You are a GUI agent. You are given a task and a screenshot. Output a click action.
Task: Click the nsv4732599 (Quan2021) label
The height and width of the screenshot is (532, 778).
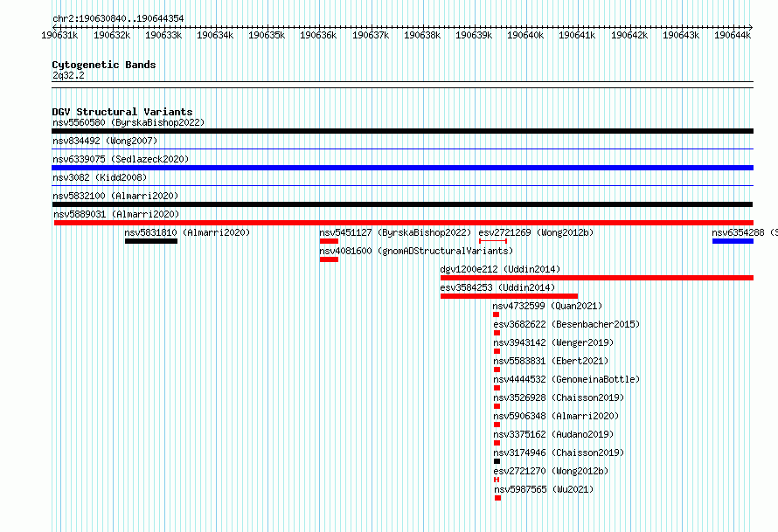click(547, 306)
